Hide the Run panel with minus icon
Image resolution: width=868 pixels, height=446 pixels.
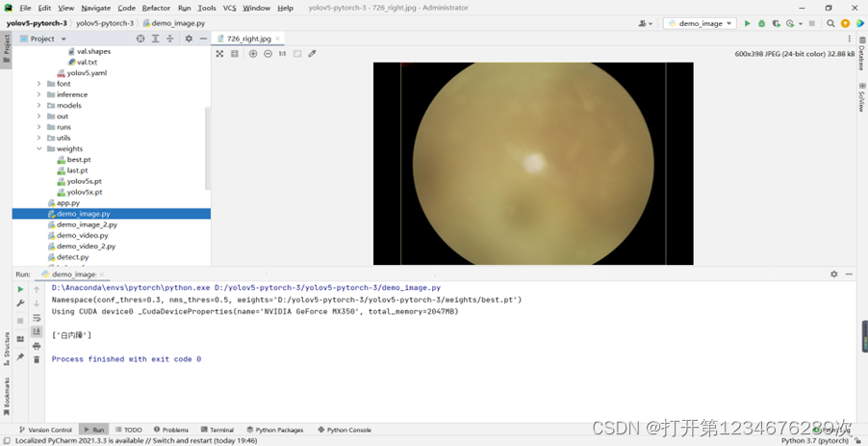pyautogui.click(x=849, y=275)
